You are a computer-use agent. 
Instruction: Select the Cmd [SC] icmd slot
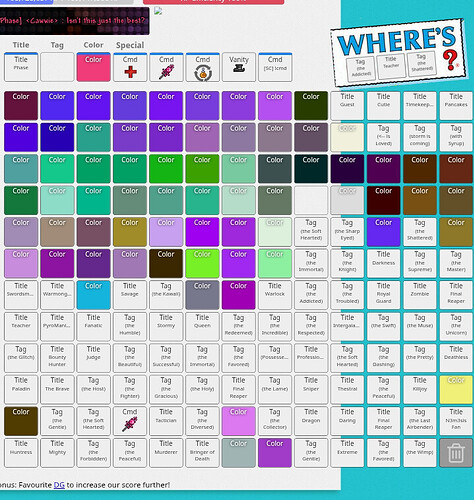[275, 67]
